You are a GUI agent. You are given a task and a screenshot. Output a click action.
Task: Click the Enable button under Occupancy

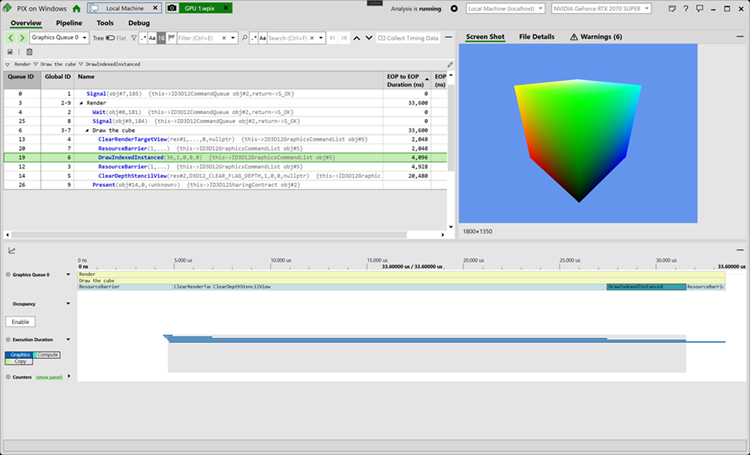21,322
